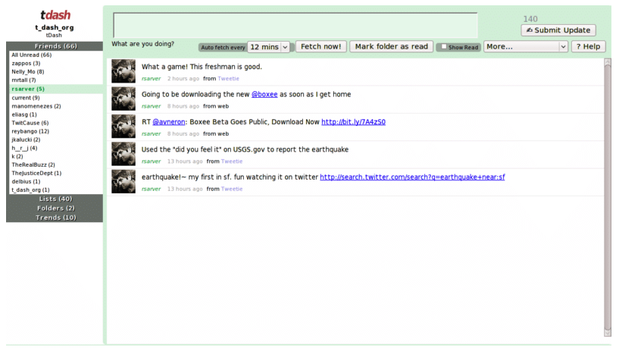
Task: Open the 12 mins auto fetch dropdown
Action: [x=269, y=47]
